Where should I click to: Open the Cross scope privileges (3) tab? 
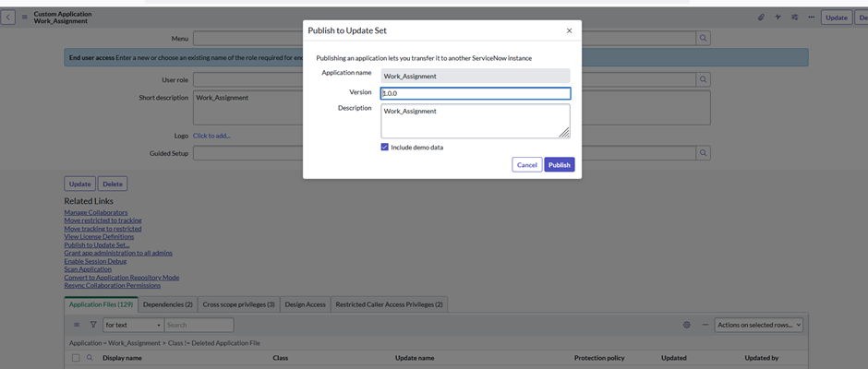click(238, 304)
